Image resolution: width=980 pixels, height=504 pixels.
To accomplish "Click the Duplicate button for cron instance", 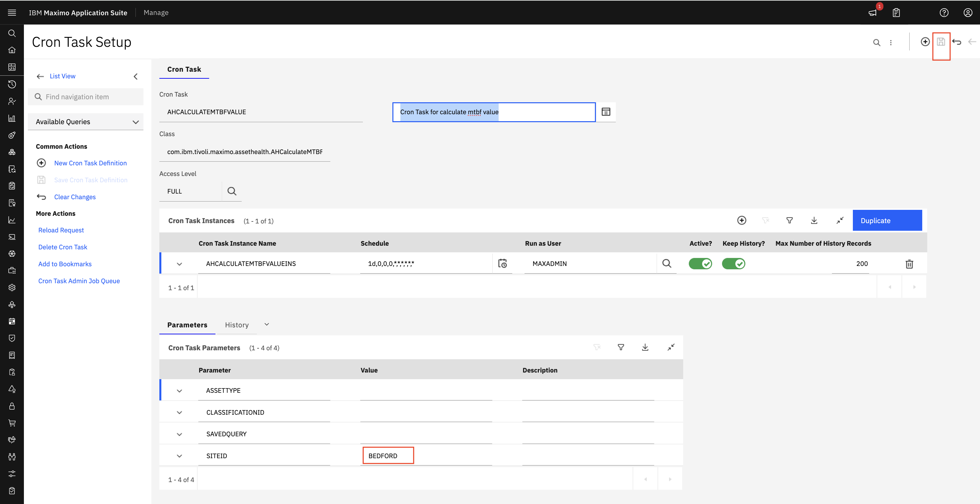I will (887, 220).
